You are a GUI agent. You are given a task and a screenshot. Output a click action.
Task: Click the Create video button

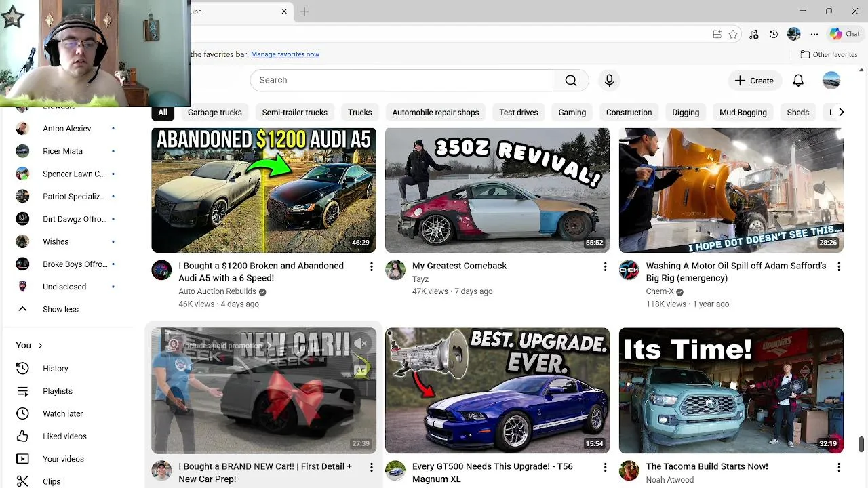[754, 80]
